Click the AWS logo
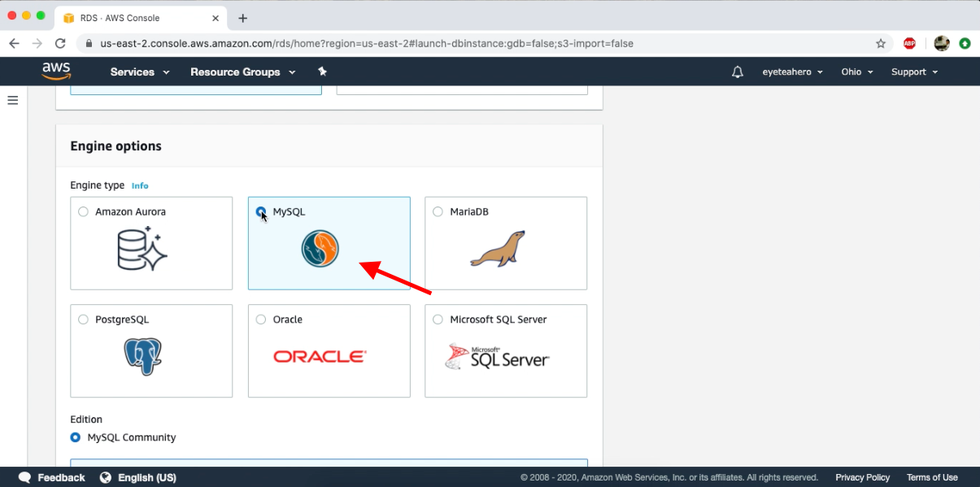The width and height of the screenshot is (980, 487). [x=56, y=72]
